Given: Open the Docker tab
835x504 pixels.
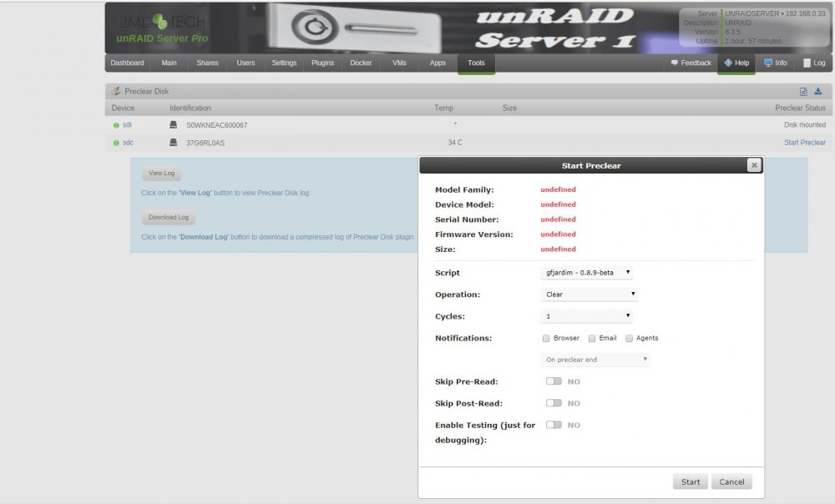Looking at the screenshot, I should tap(361, 63).
